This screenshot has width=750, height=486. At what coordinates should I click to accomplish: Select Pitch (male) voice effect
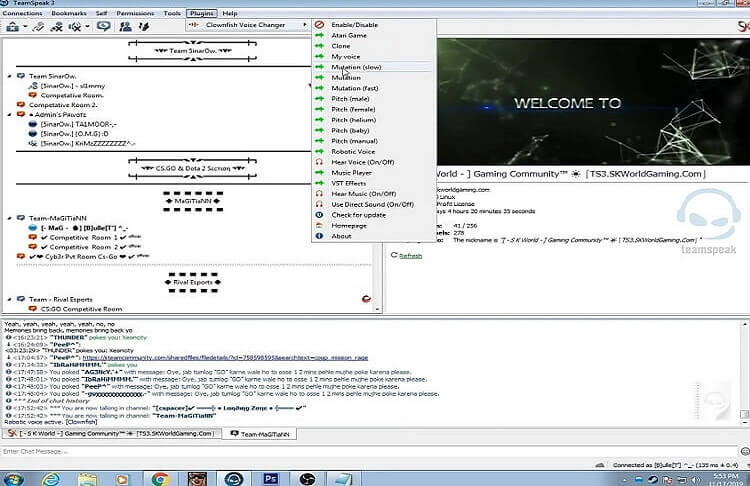point(373,99)
